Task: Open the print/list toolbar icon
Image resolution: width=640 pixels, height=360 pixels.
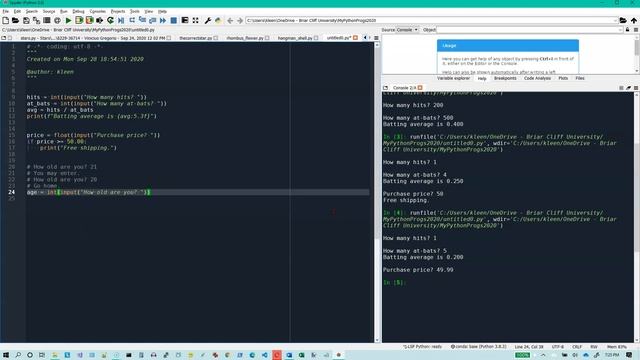Action: pos(47,20)
